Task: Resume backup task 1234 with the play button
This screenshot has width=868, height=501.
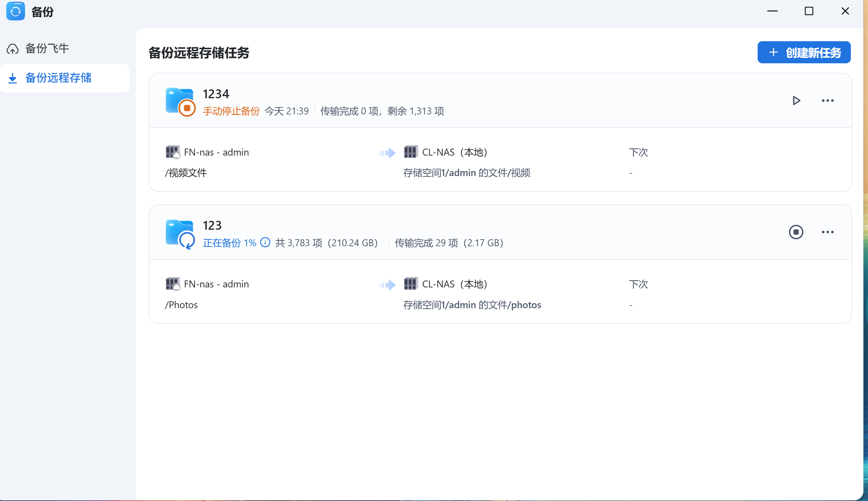Action: [x=796, y=100]
